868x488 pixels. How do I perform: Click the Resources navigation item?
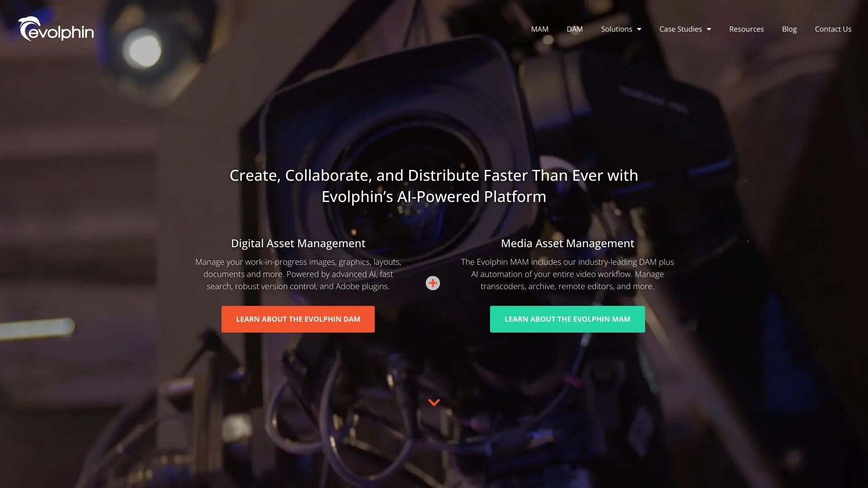coord(746,28)
